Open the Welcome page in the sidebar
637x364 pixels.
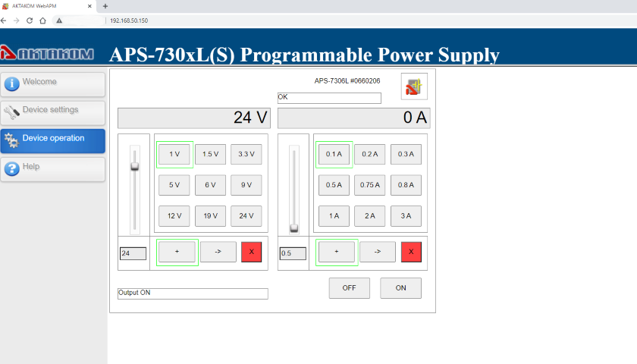coord(53,84)
